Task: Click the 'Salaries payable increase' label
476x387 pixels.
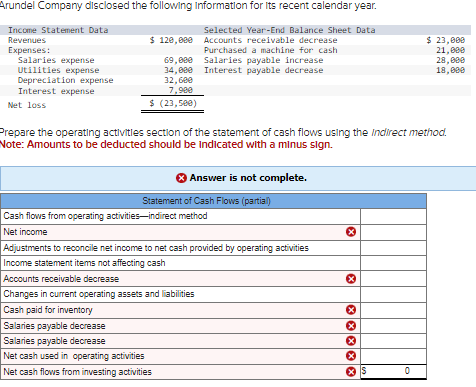Action: point(264,60)
